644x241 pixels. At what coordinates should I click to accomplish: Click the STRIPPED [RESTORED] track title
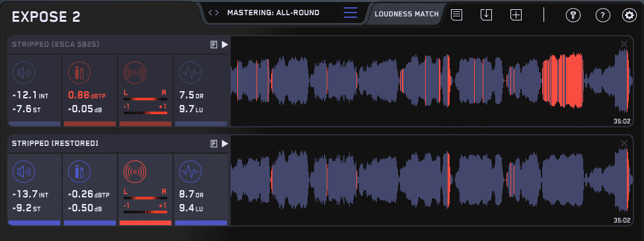pyautogui.click(x=55, y=143)
